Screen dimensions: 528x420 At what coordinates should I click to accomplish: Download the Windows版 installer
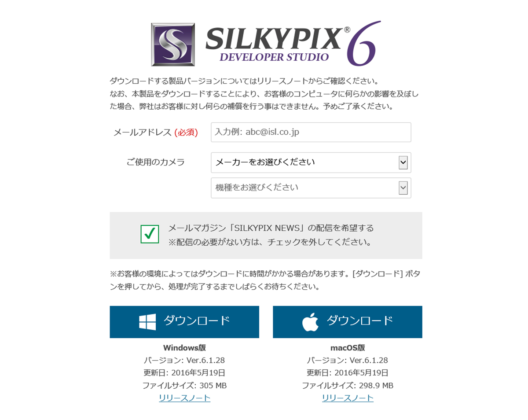click(184, 322)
